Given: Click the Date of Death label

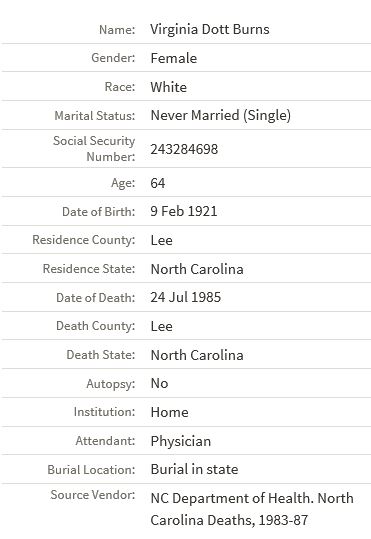Looking at the screenshot, I should tap(96, 298).
